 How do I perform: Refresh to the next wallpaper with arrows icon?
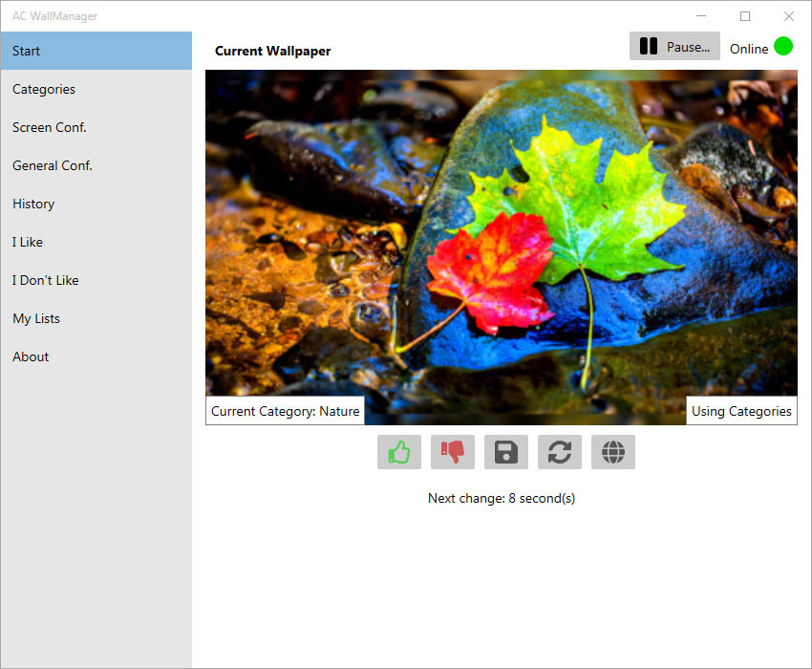(559, 452)
